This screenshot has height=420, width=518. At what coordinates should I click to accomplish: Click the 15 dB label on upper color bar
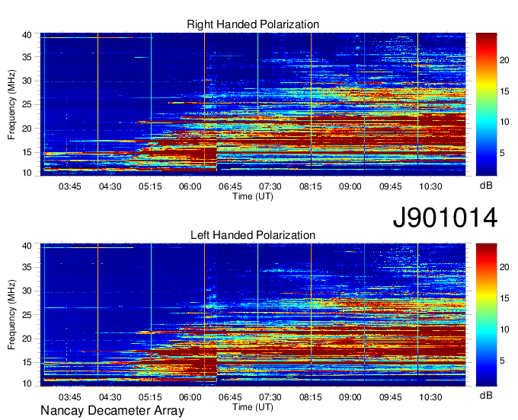coord(504,92)
